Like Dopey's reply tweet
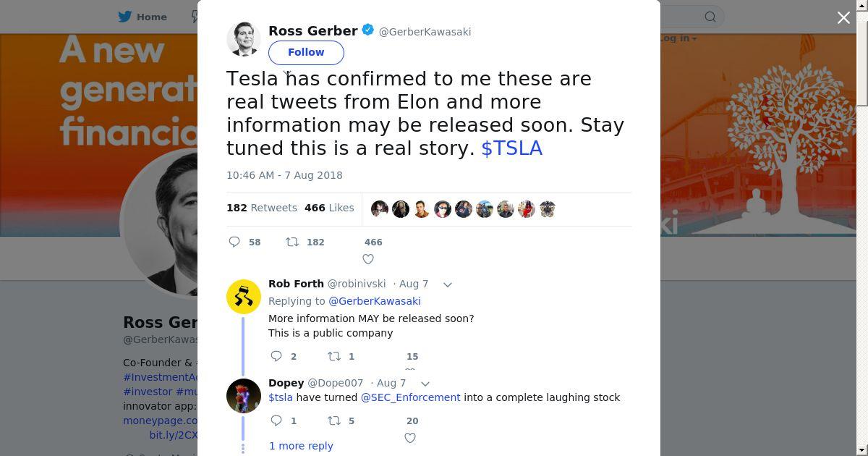Screen dimensions: 868x456 tap(410, 438)
